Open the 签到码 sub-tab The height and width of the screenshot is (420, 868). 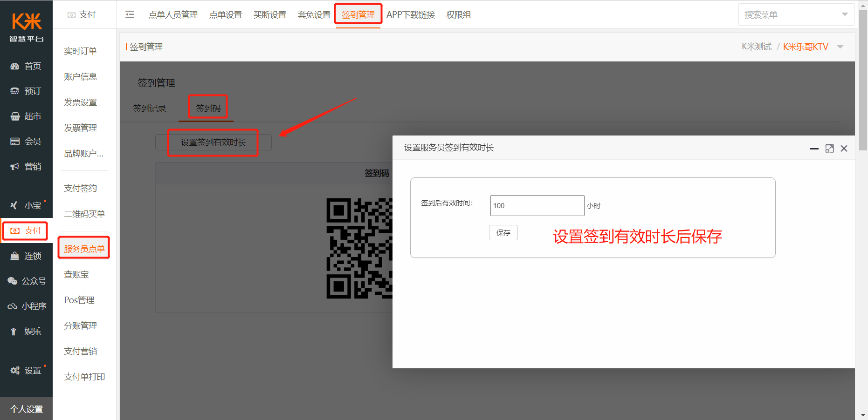[x=208, y=108]
